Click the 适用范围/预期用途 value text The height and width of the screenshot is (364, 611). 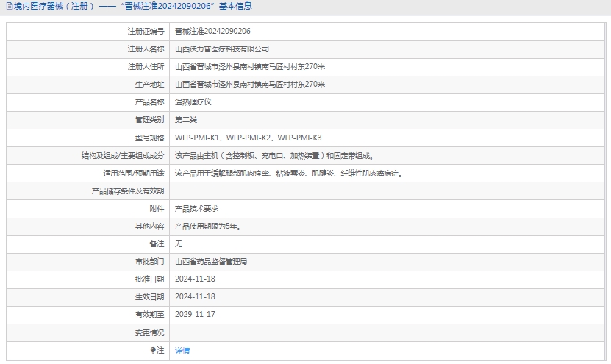tap(287, 174)
